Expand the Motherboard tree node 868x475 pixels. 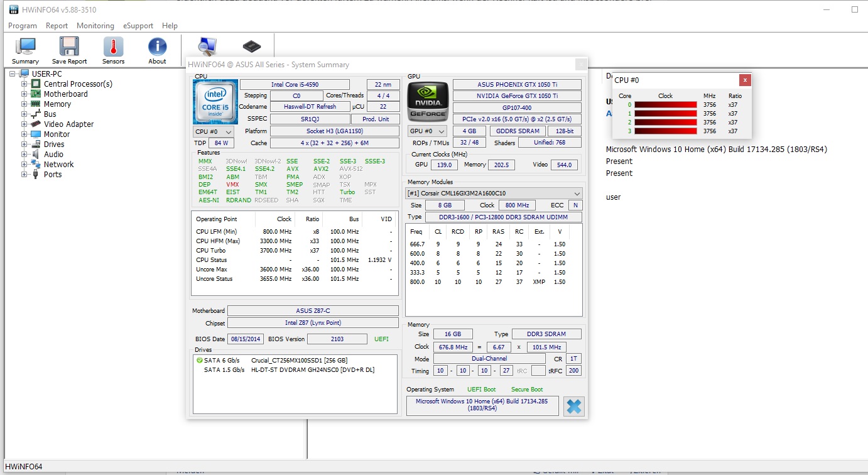[x=24, y=94]
